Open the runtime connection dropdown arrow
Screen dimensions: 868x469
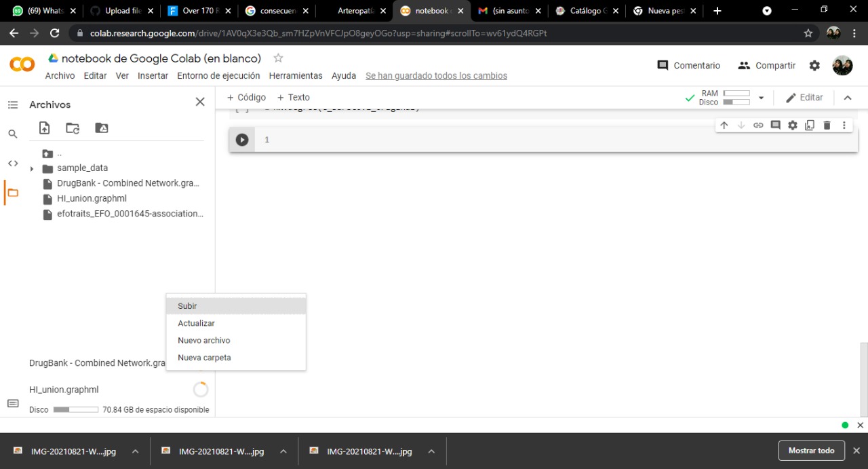click(761, 98)
